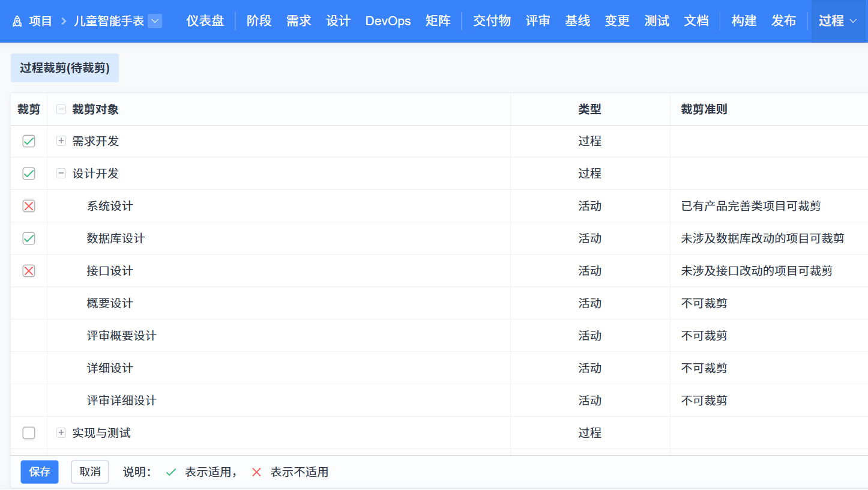Screen dimensions: 868x490
Task: Click the 儿童智能手表 breadcrumb name
Action: (x=109, y=21)
